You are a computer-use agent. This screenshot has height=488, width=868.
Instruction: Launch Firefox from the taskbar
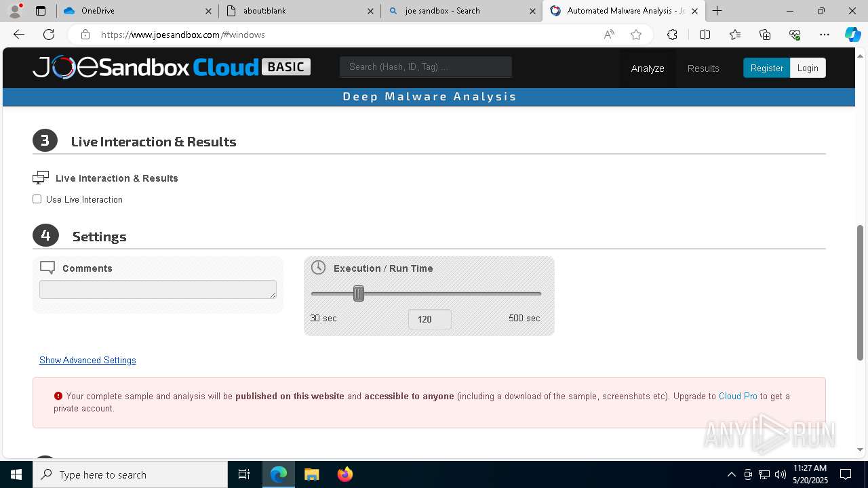[x=345, y=474]
